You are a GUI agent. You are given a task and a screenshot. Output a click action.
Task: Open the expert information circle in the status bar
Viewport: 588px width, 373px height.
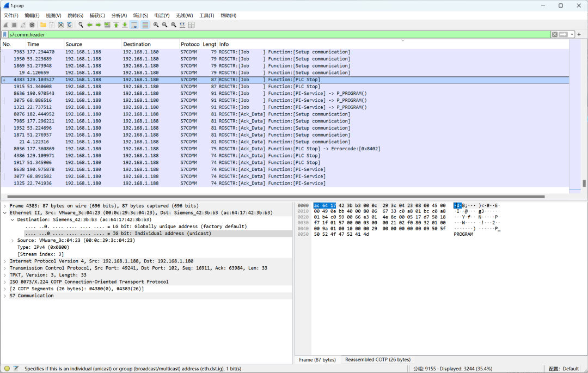tap(7, 369)
